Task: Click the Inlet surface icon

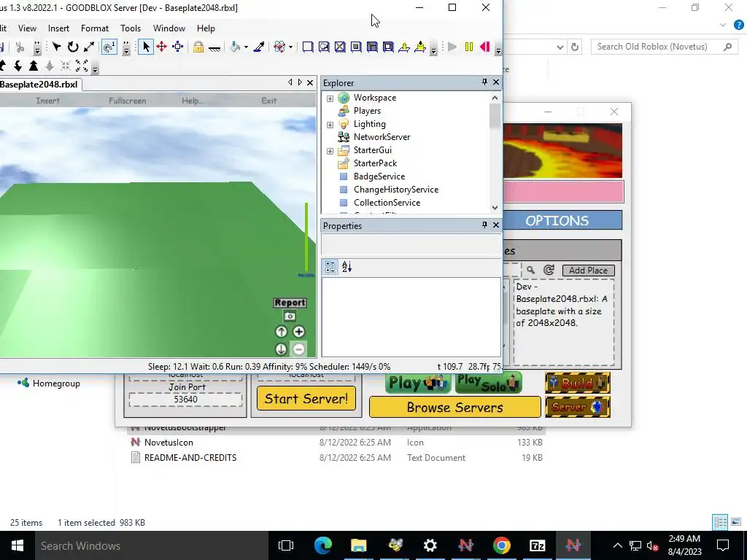Action: tap(372, 47)
